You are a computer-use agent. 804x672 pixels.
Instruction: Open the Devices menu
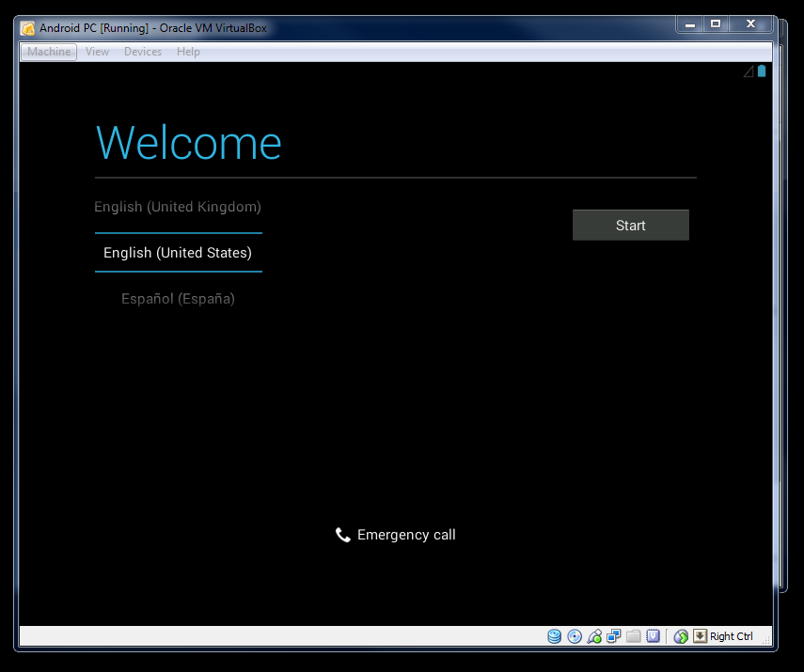click(x=143, y=52)
